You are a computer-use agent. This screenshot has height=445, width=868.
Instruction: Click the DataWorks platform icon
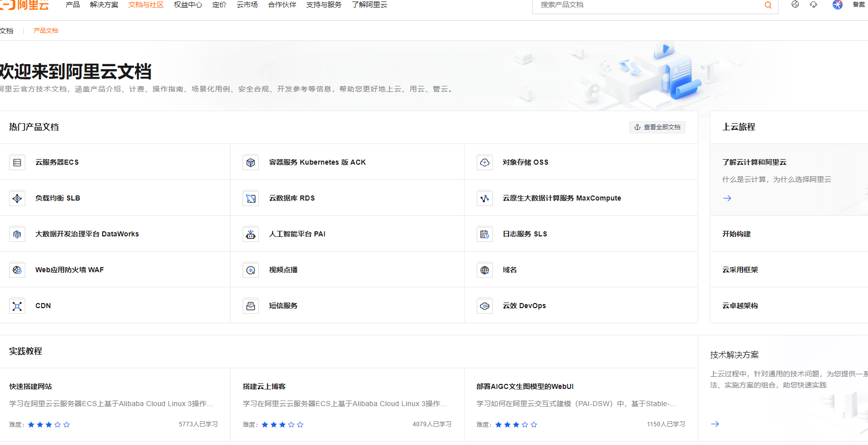17,234
